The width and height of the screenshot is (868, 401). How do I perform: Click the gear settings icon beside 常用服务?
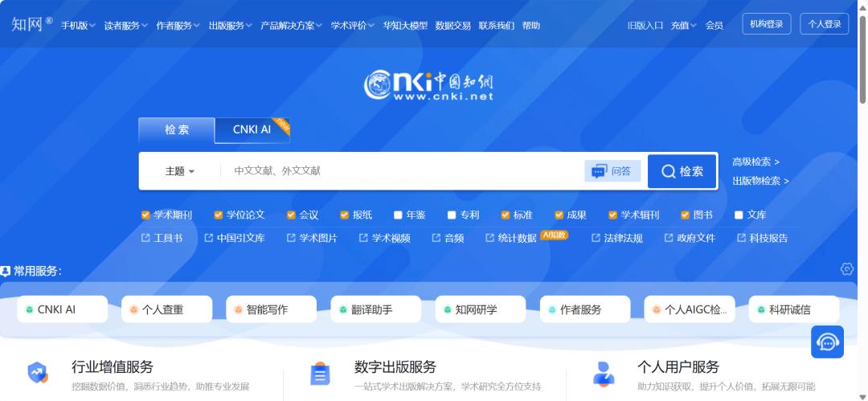coord(847,269)
